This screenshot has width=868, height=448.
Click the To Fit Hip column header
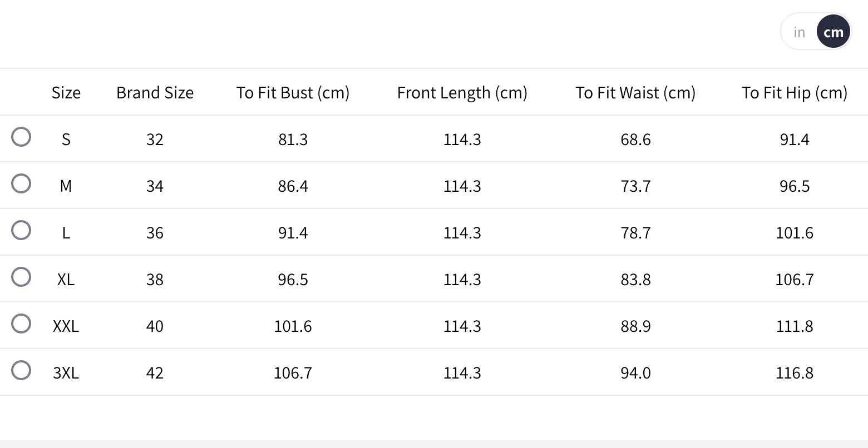[794, 93]
